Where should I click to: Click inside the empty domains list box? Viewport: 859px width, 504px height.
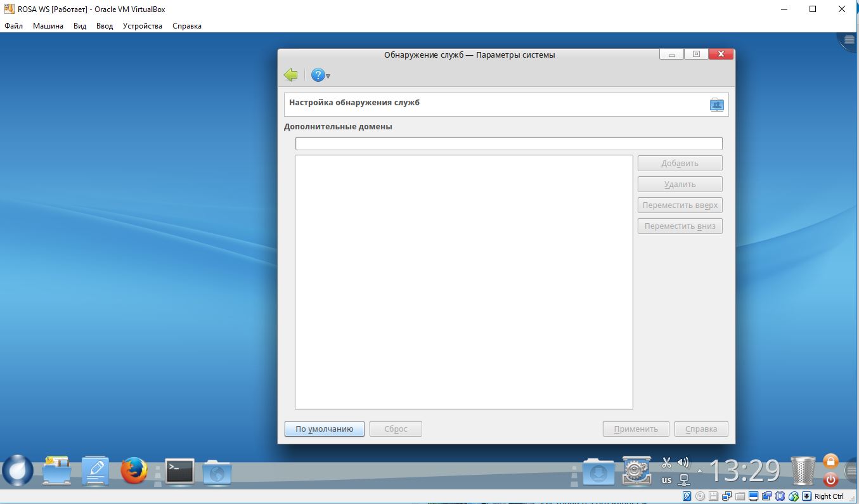pyautogui.click(x=463, y=282)
